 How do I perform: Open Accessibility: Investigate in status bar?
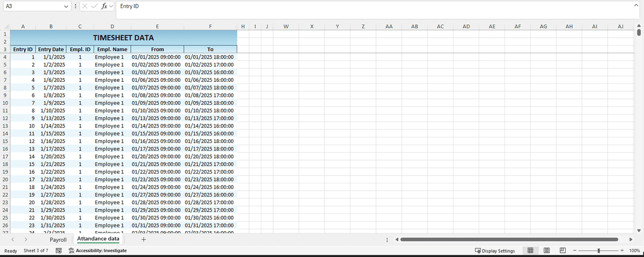click(x=97, y=251)
